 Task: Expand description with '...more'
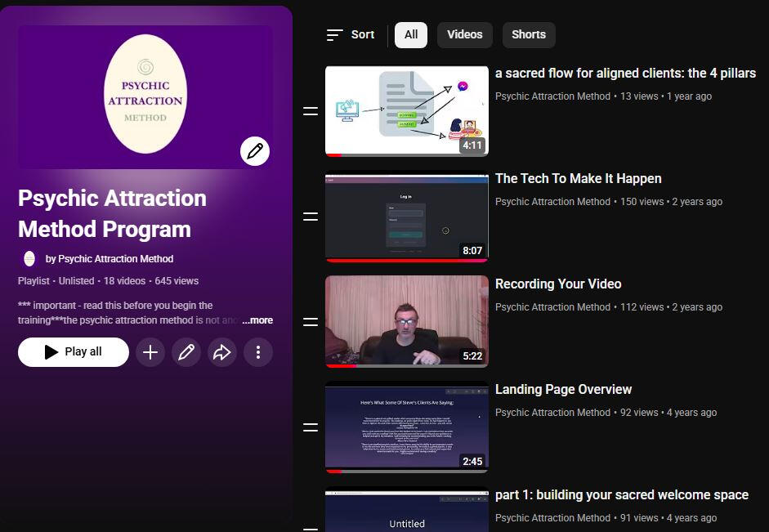point(257,320)
